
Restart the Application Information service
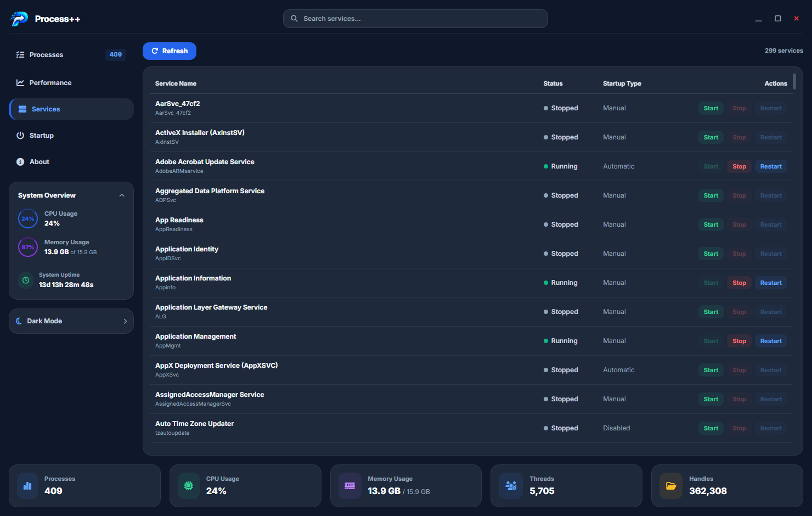(771, 283)
